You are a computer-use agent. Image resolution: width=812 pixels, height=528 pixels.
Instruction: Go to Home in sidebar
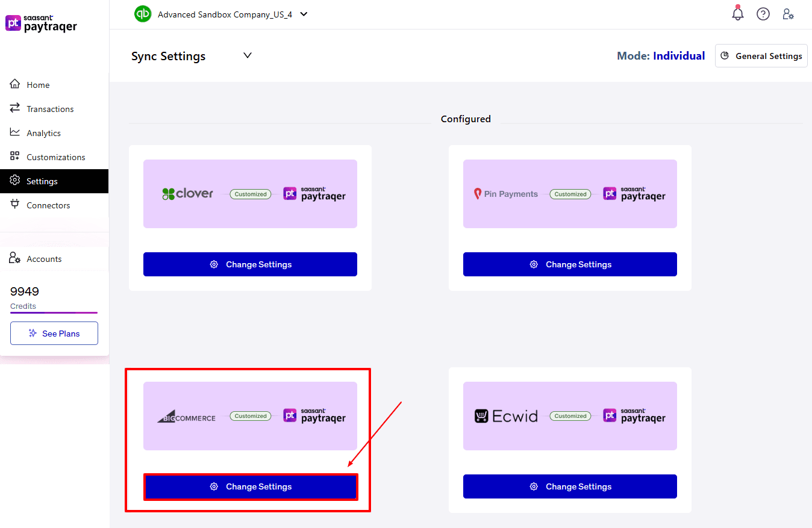click(x=54, y=85)
